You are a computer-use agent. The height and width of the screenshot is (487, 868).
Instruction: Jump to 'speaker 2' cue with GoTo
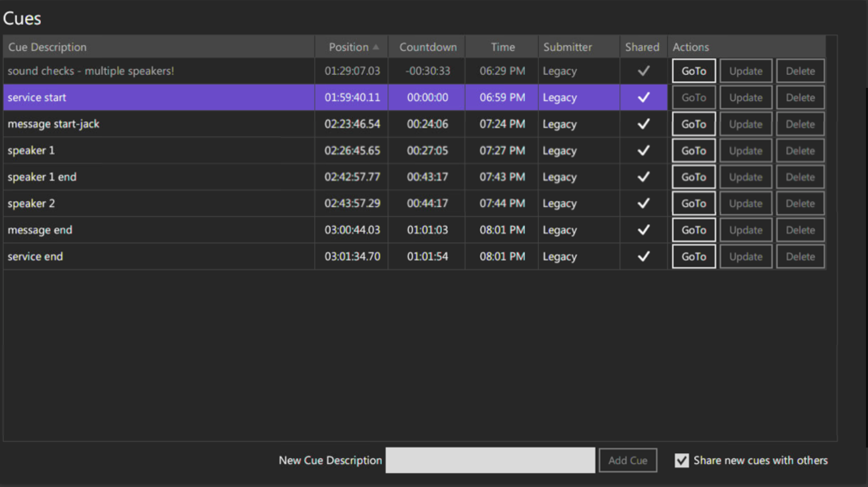693,203
